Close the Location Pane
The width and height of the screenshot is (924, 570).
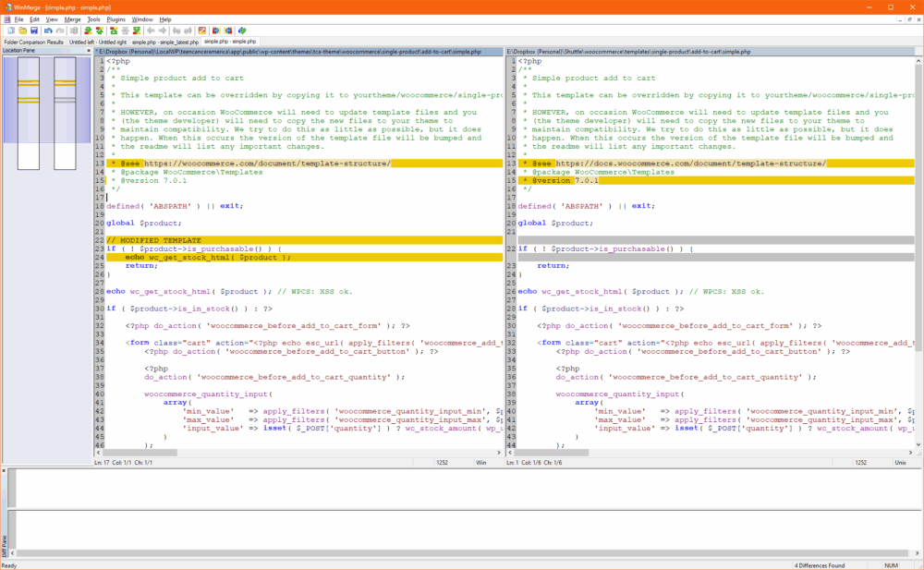(x=89, y=50)
